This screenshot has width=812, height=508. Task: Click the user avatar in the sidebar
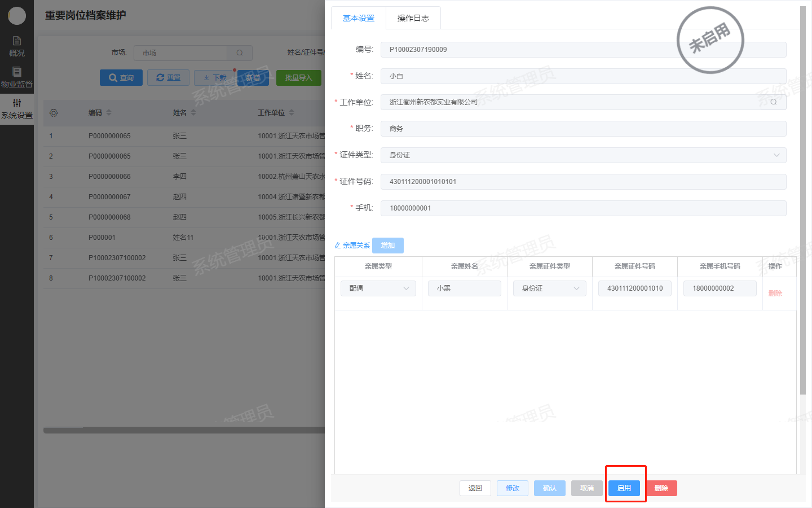coord(17,16)
